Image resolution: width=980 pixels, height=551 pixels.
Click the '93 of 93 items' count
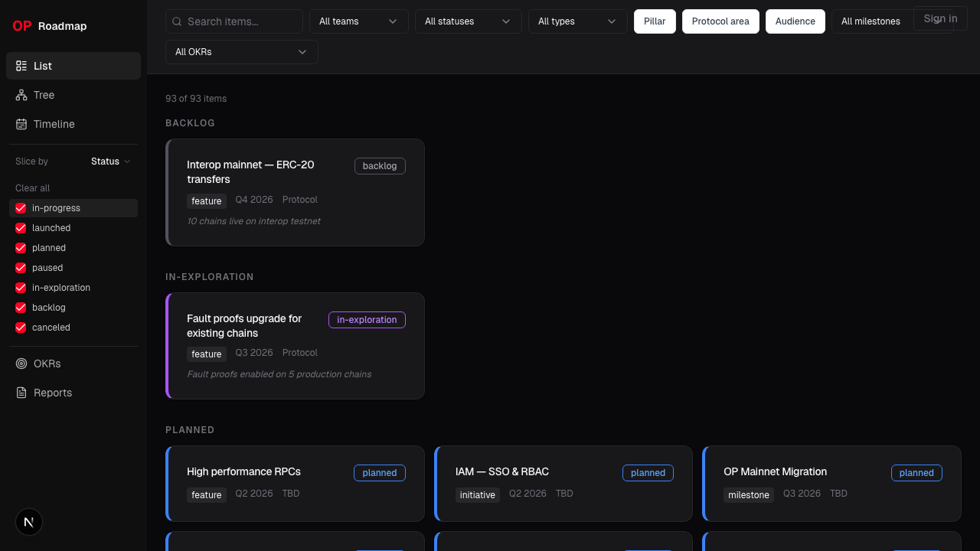click(196, 99)
